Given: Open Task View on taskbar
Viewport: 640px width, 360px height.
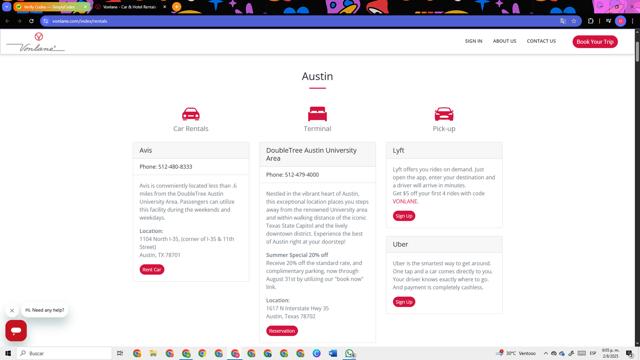Looking at the screenshot, I should (x=120, y=353).
